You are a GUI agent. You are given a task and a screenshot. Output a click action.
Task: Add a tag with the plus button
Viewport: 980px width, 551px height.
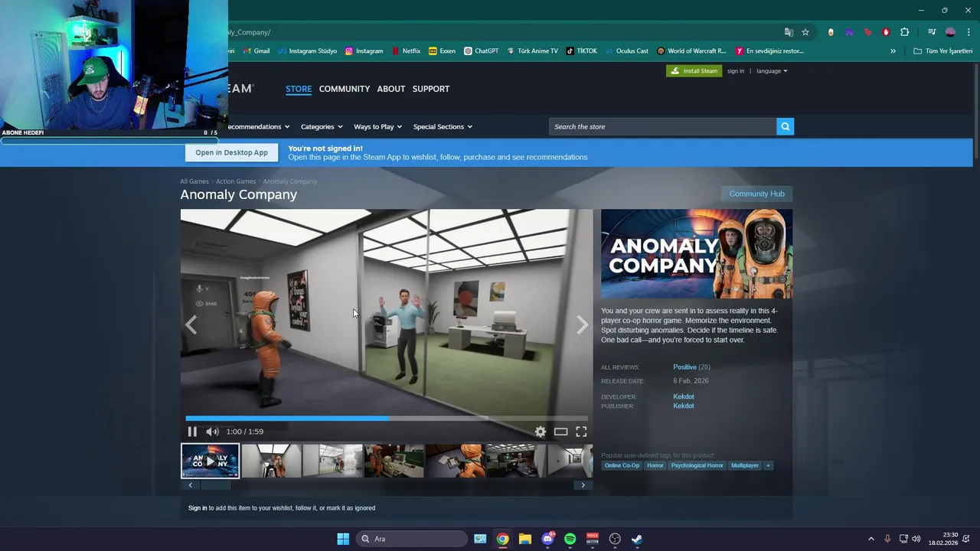click(768, 465)
